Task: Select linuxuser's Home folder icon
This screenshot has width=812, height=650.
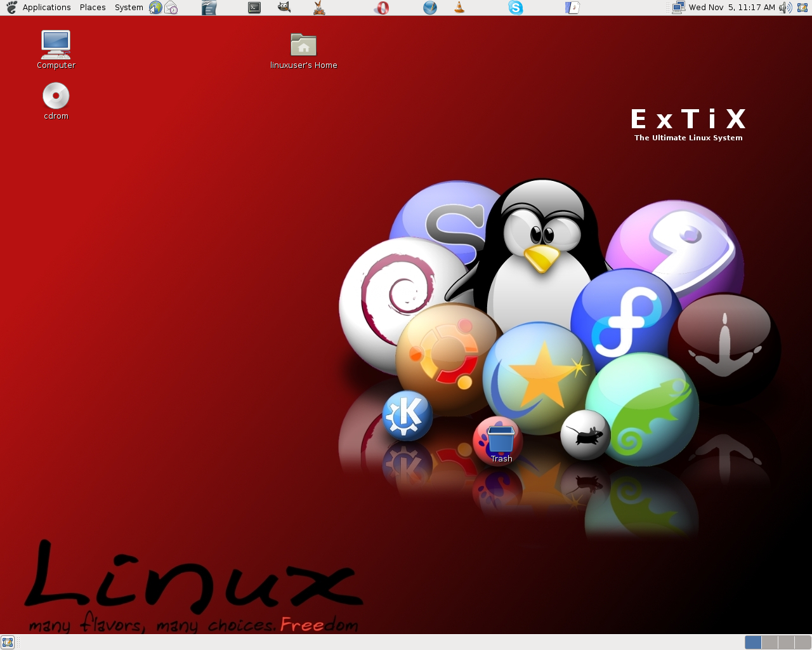Action: [303, 51]
